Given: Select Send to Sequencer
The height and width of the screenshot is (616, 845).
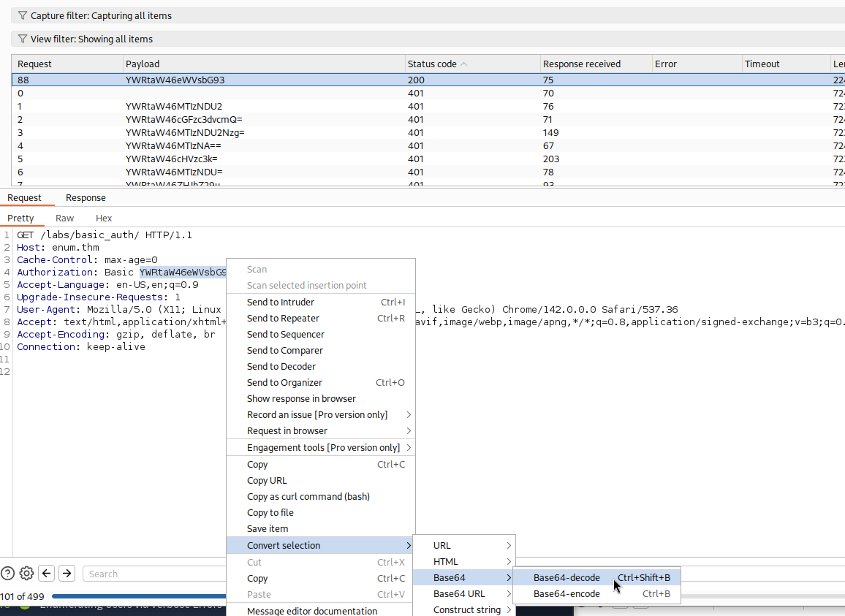Looking at the screenshot, I should (x=321, y=335).
